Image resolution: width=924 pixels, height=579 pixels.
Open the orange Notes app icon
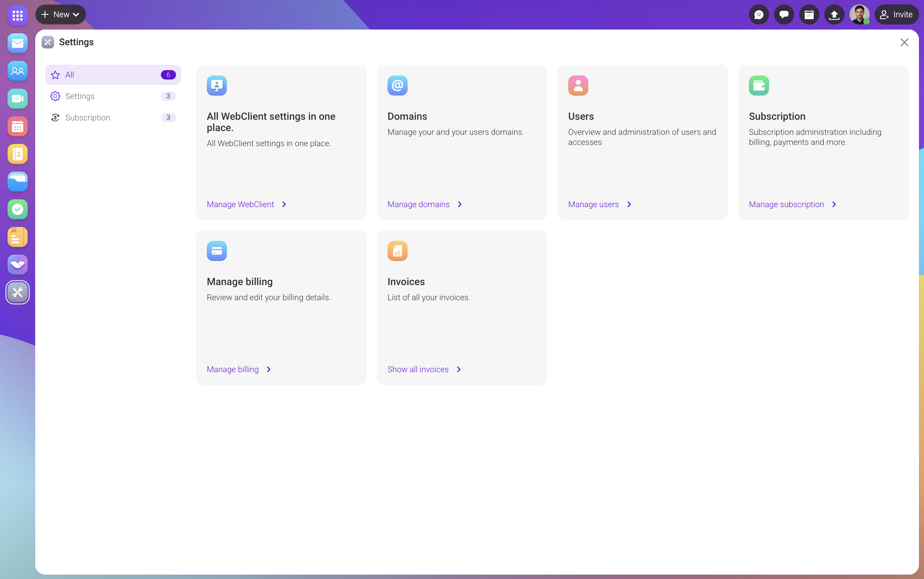click(18, 237)
